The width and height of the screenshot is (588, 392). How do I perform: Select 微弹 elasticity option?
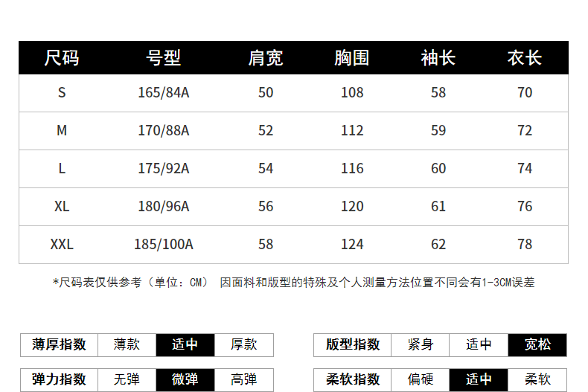coord(185,379)
